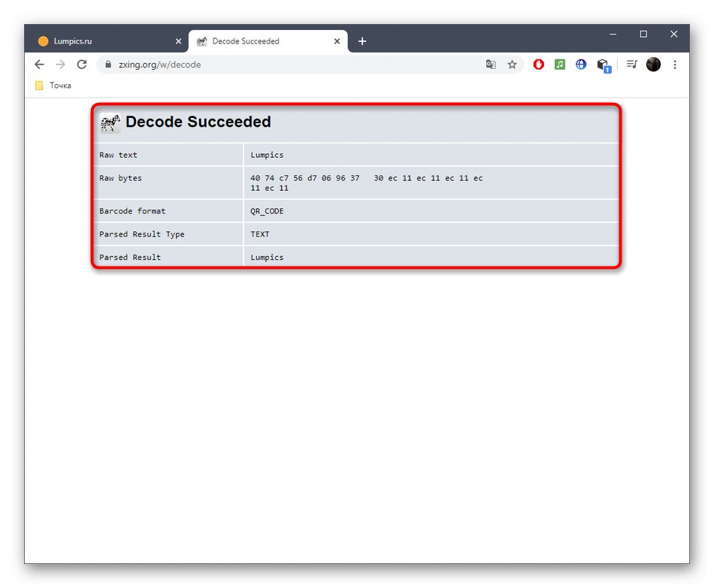Select the Raw text value Lumpics
Viewport: 714px width, 588px height.
[267, 155]
